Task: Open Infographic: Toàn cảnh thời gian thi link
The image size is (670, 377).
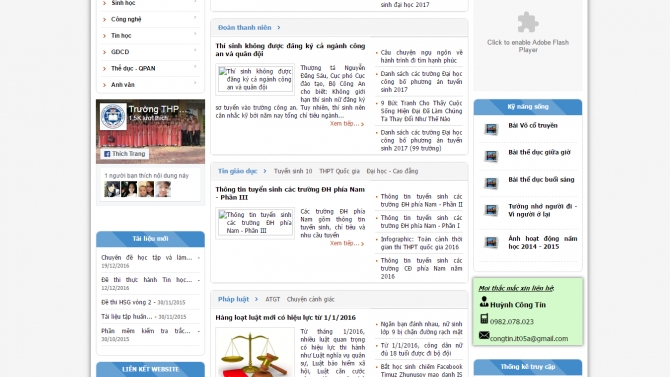Action: [421, 243]
